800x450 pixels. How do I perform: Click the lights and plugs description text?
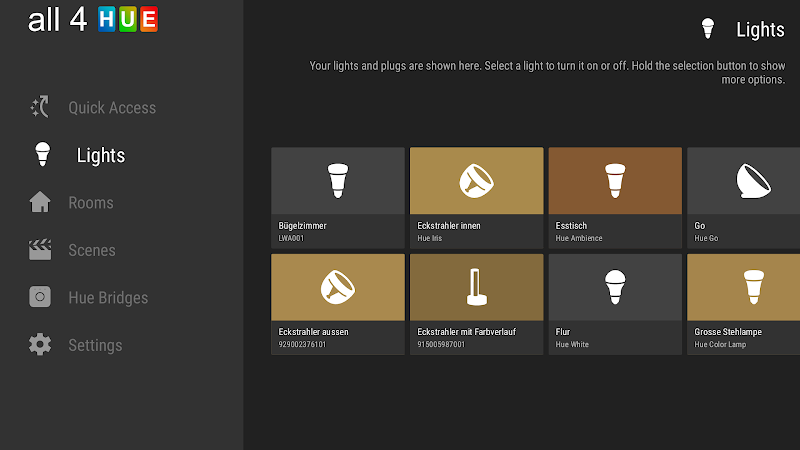(x=547, y=72)
